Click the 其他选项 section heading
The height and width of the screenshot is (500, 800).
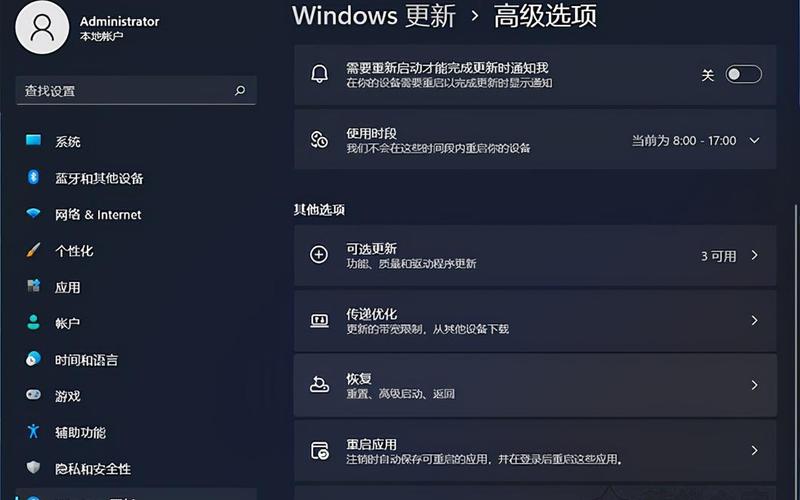click(x=319, y=210)
